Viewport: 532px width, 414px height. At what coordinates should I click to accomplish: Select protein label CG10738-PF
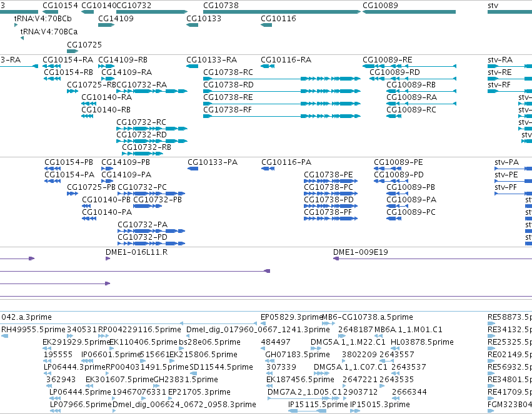[328, 212]
